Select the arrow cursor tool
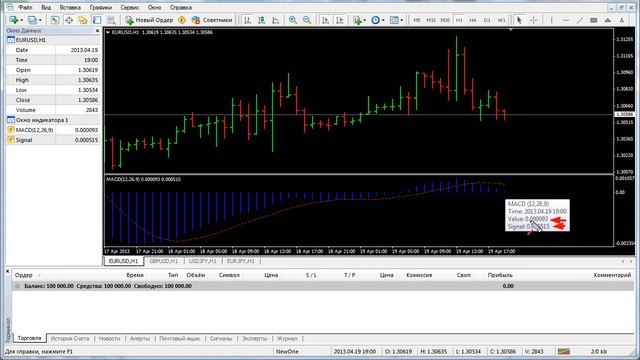Image resolution: width=640 pixels, height=360 pixels. 519,20
